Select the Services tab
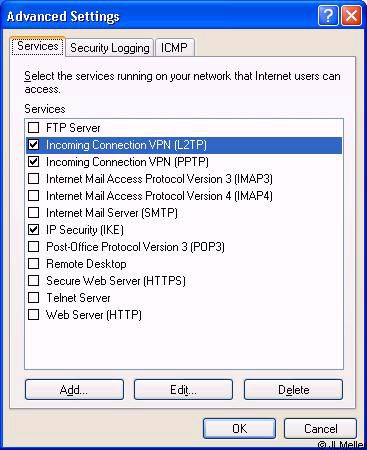This screenshot has height=450, width=367. [x=38, y=46]
